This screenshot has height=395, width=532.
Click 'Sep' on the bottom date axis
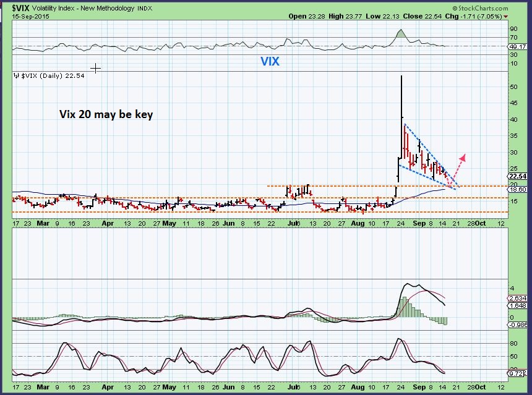[419, 387]
